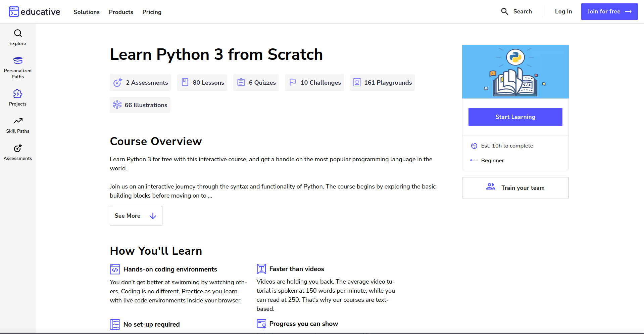Click the Train your team button

pyautogui.click(x=515, y=188)
